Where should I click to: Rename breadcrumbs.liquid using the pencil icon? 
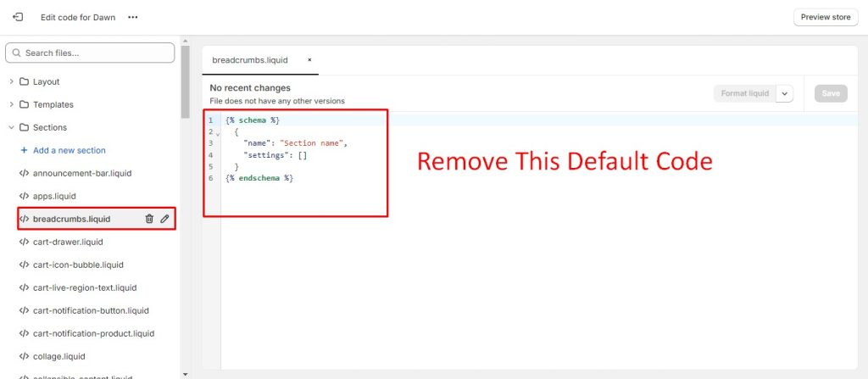(x=164, y=219)
